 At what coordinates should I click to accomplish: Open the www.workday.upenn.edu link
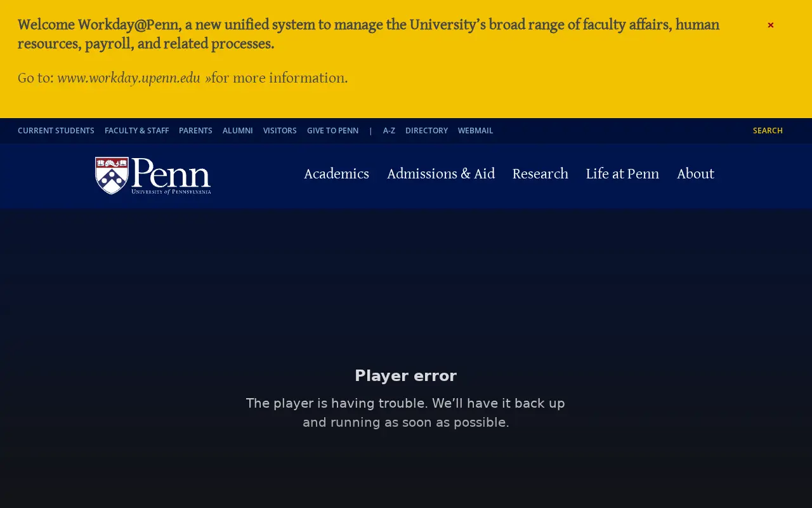tap(134, 78)
